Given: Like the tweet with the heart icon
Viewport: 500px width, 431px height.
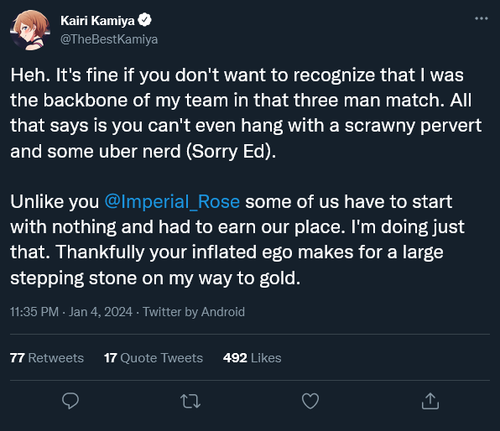Looking at the screenshot, I should (x=310, y=401).
